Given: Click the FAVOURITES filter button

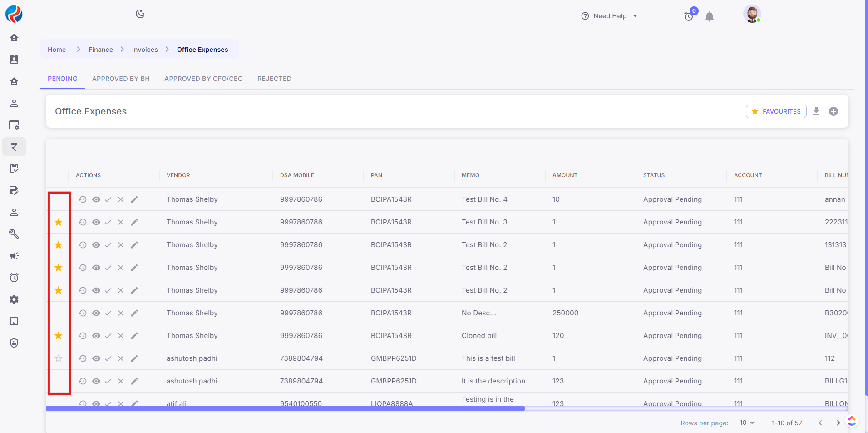Looking at the screenshot, I should point(776,111).
